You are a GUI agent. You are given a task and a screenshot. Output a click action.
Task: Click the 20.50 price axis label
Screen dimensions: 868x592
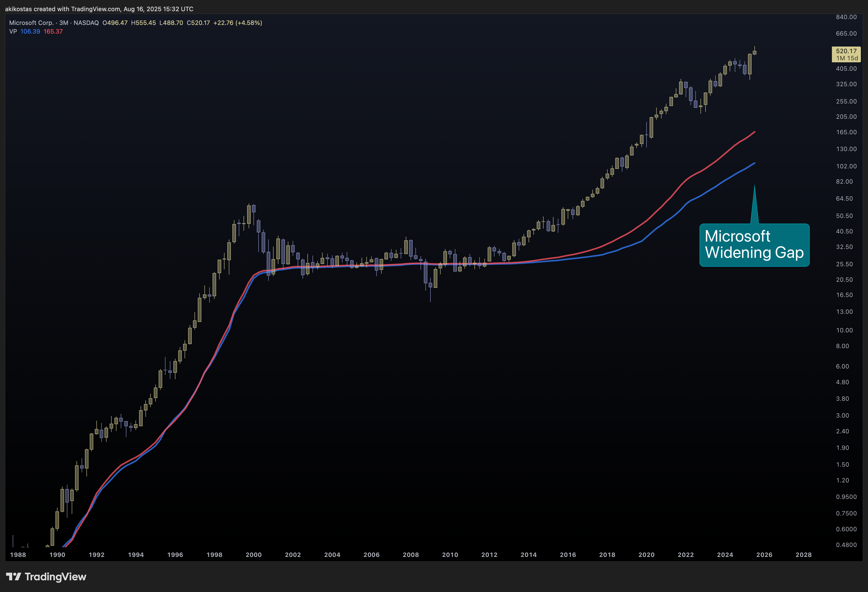point(844,280)
